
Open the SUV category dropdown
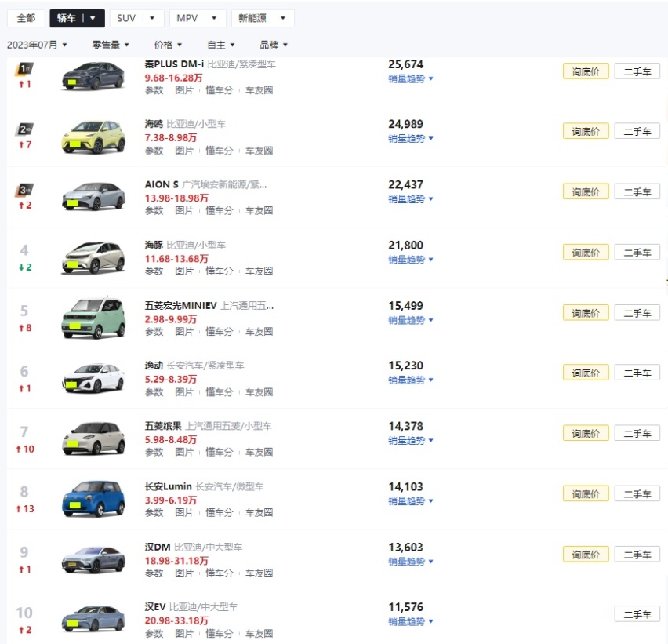pyautogui.click(x=136, y=18)
